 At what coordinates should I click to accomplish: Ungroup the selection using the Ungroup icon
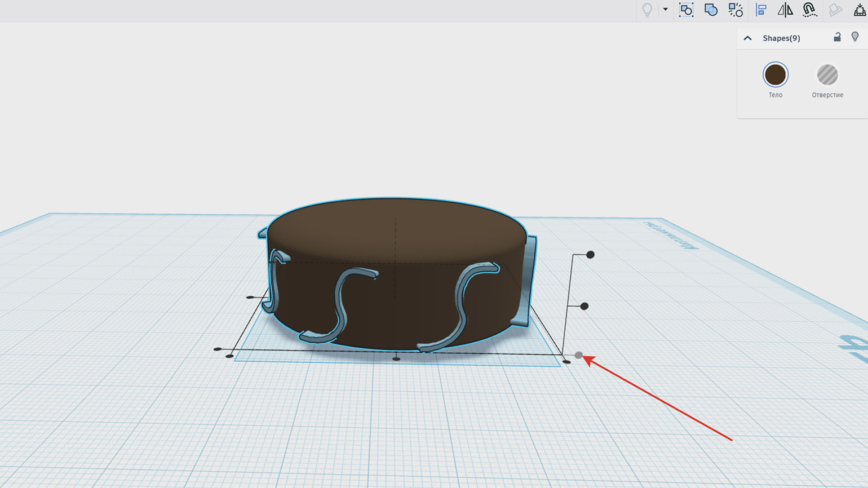point(736,10)
